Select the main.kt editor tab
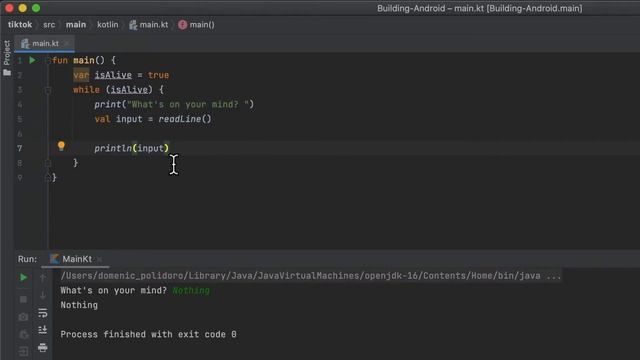 [x=45, y=43]
